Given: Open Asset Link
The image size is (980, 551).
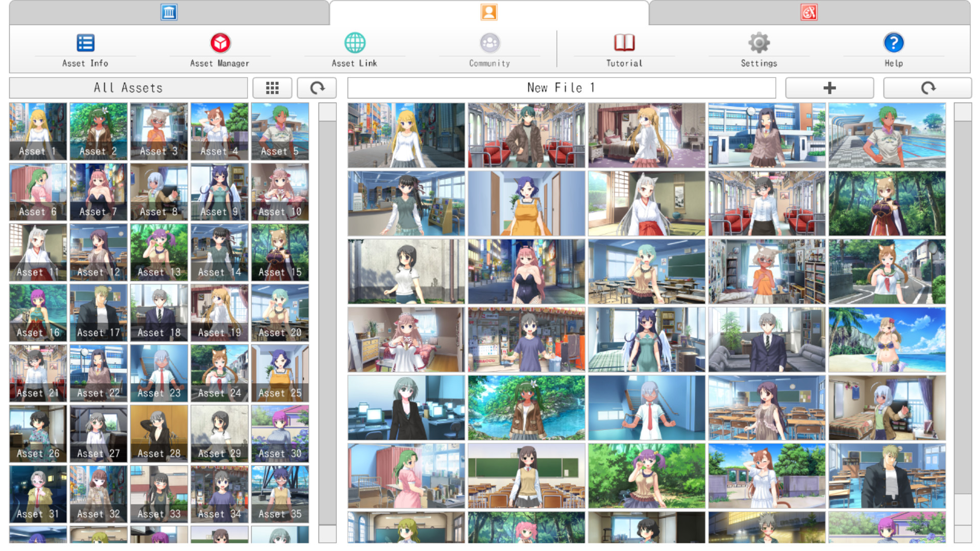Looking at the screenshot, I should [x=354, y=49].
